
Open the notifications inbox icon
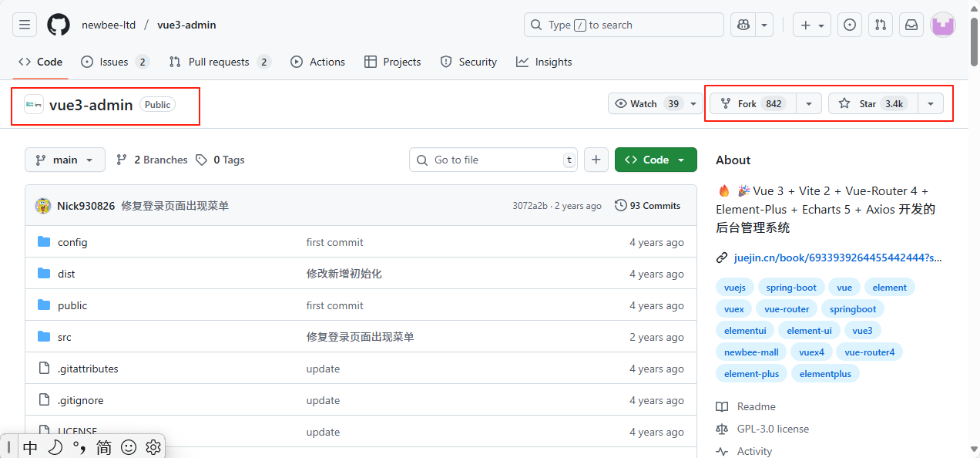coord(911,25)
